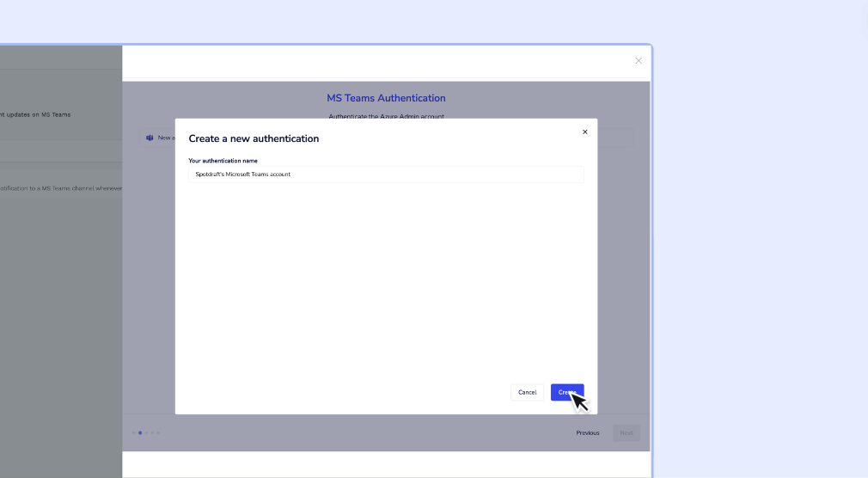Screen dimensions: 868x478
Task: Click the Microsoft Teams icon
Action: pyautogui.click(x=150, y=138)
